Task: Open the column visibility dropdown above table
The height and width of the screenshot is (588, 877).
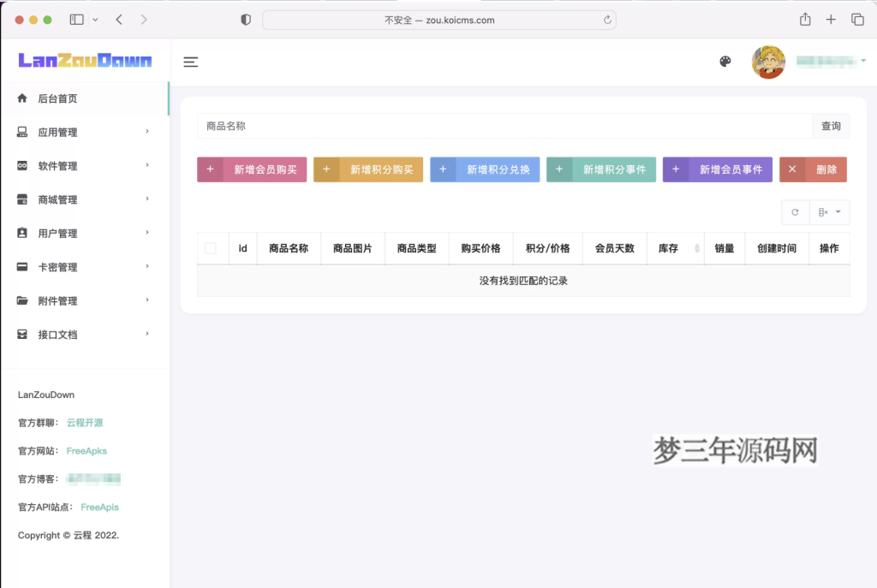Action: click(826, 212)
